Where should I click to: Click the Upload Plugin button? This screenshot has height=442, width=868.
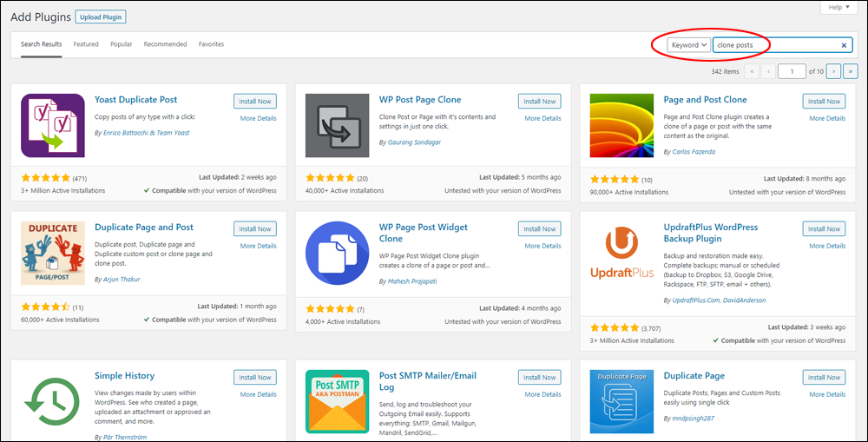101,17
